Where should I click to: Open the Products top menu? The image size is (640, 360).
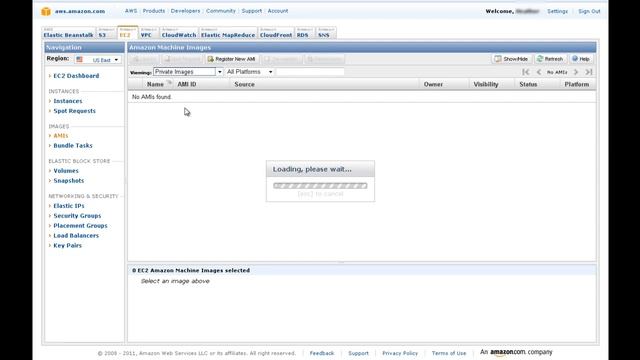[x=154, y=11]
